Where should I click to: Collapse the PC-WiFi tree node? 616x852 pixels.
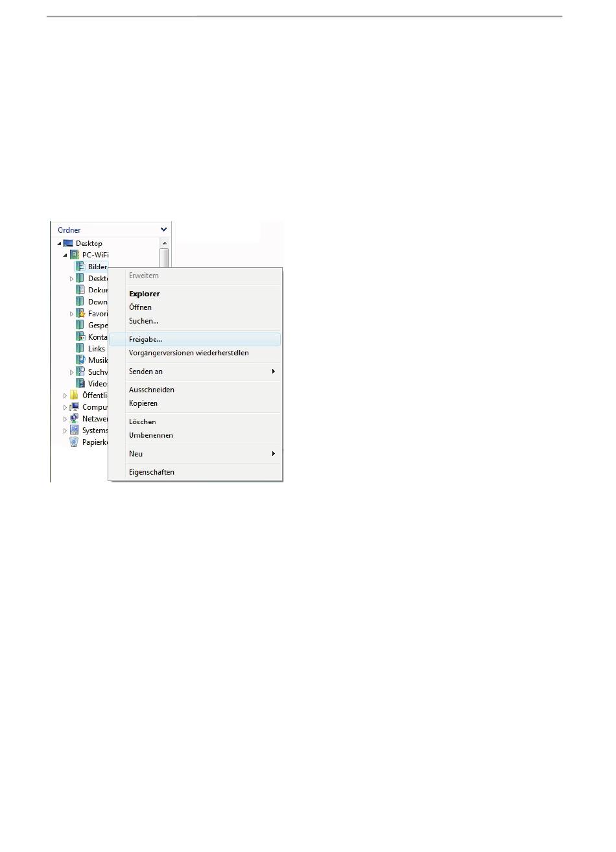[x=65, y=255]
